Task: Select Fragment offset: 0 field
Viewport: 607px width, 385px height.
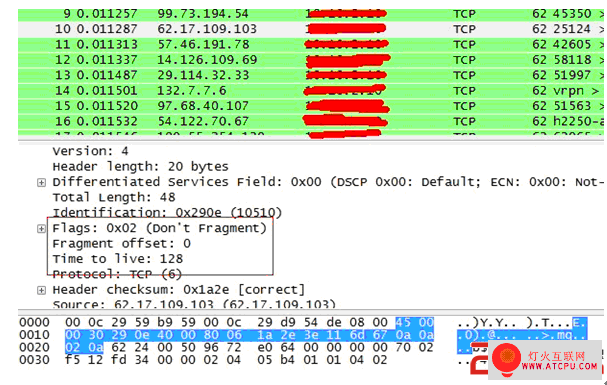Action: pos(122,243)
